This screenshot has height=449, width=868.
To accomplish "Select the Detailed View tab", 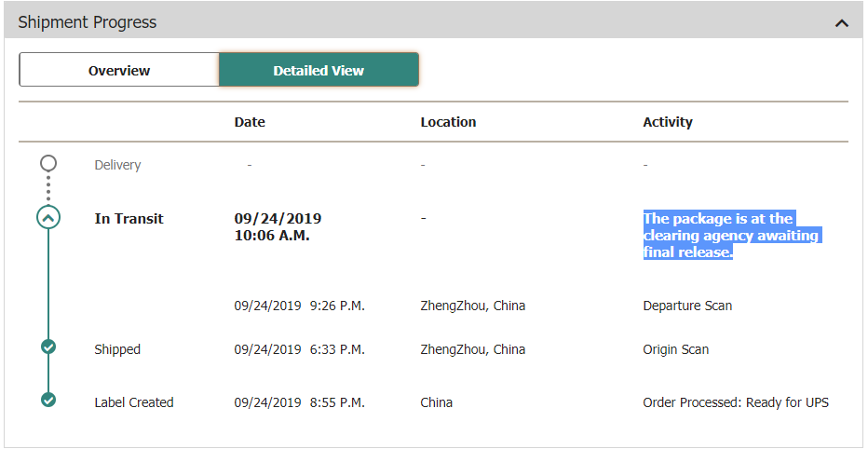I will pos(319,70).
